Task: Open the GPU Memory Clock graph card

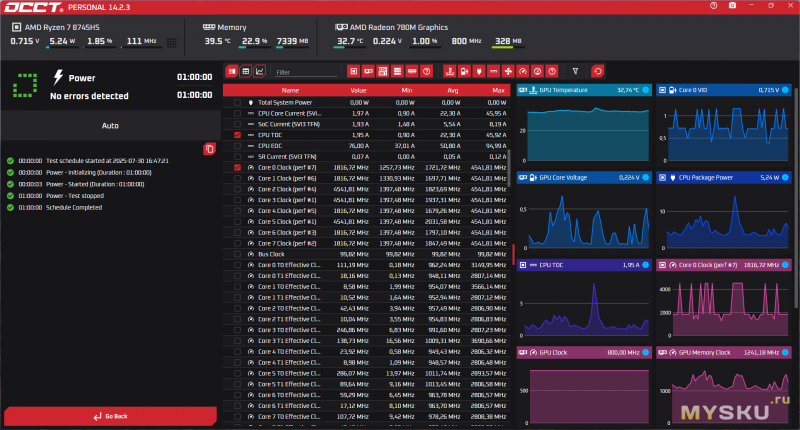Action: (723, 388)
